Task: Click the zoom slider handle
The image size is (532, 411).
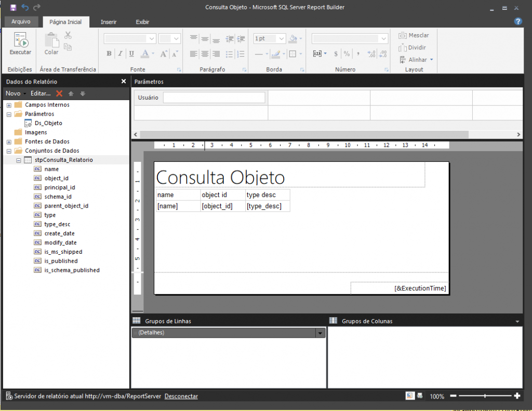Action: 485,396
